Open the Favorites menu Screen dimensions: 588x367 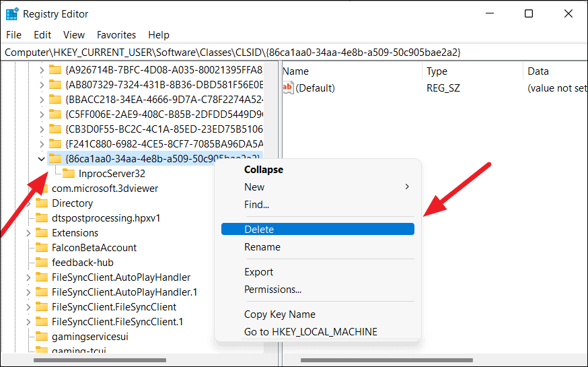coord(116,35)
